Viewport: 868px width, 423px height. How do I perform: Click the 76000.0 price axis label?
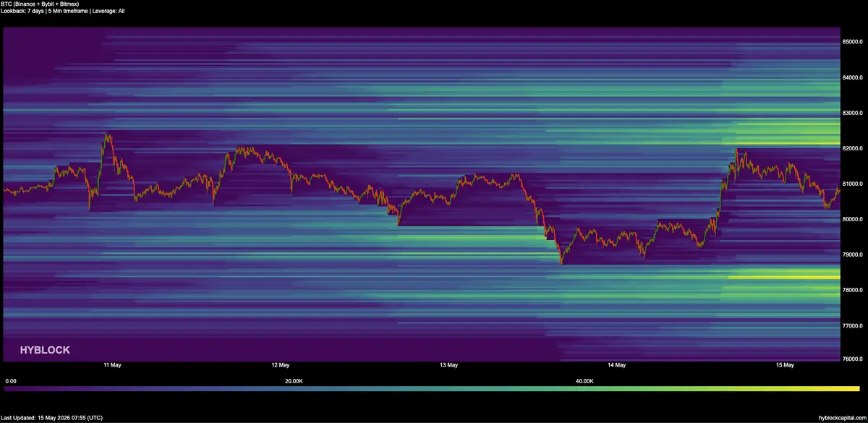(x=853, y=359)
